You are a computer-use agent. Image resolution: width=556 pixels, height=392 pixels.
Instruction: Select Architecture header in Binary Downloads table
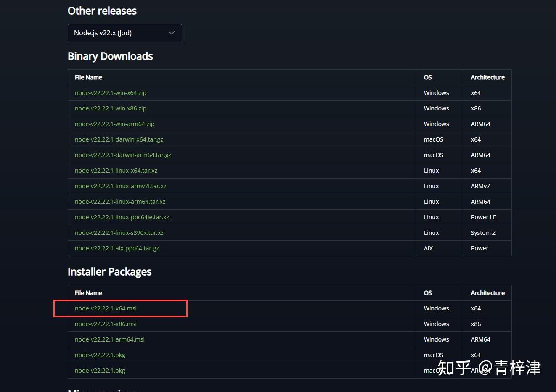[487, 77]
